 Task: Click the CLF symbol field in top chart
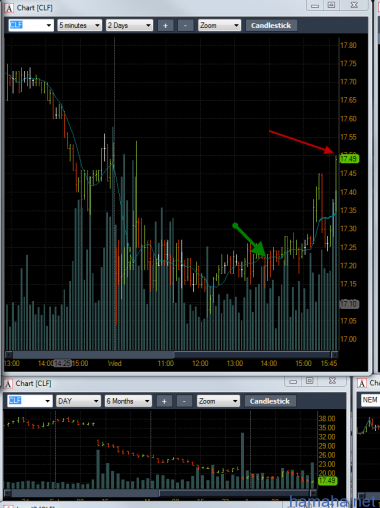(31, 25)
